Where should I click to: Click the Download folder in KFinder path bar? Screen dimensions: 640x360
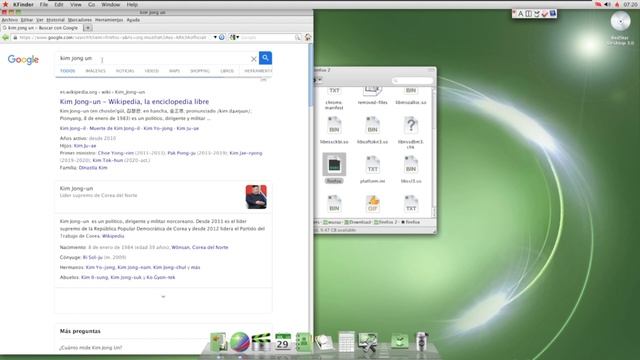coord(358,222)
